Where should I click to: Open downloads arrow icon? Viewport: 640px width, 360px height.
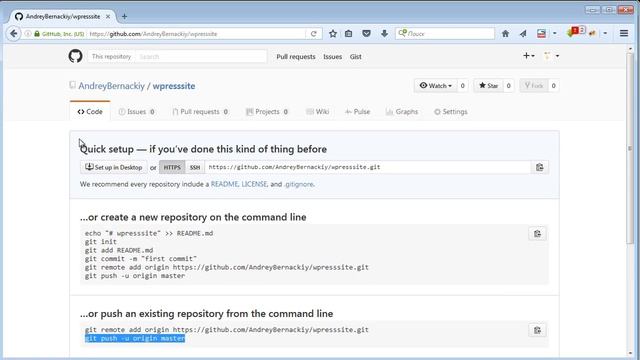pyautogui.click(x=384, y=34)
